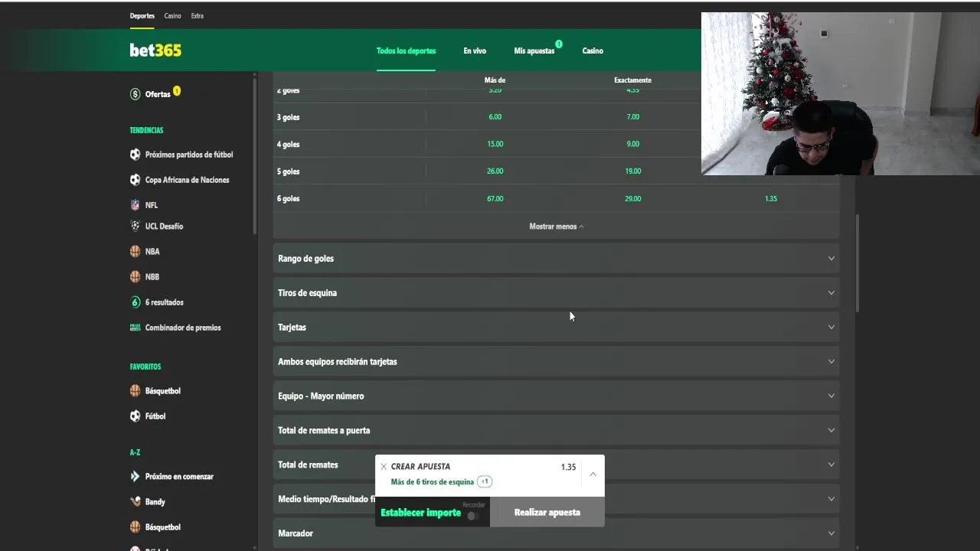Click Más de 6 tiros de esquina selection

(x=433, y=482)
